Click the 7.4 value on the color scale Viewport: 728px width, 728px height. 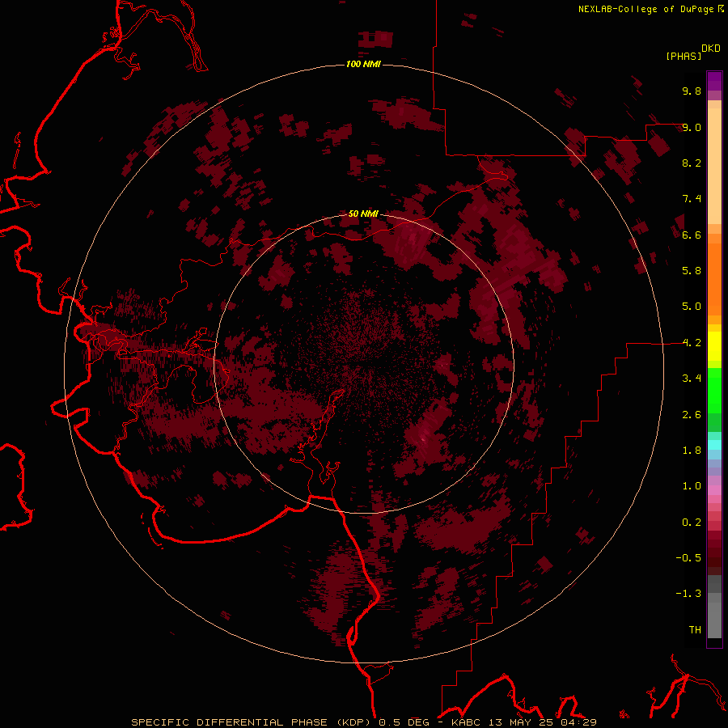[692, 199]
